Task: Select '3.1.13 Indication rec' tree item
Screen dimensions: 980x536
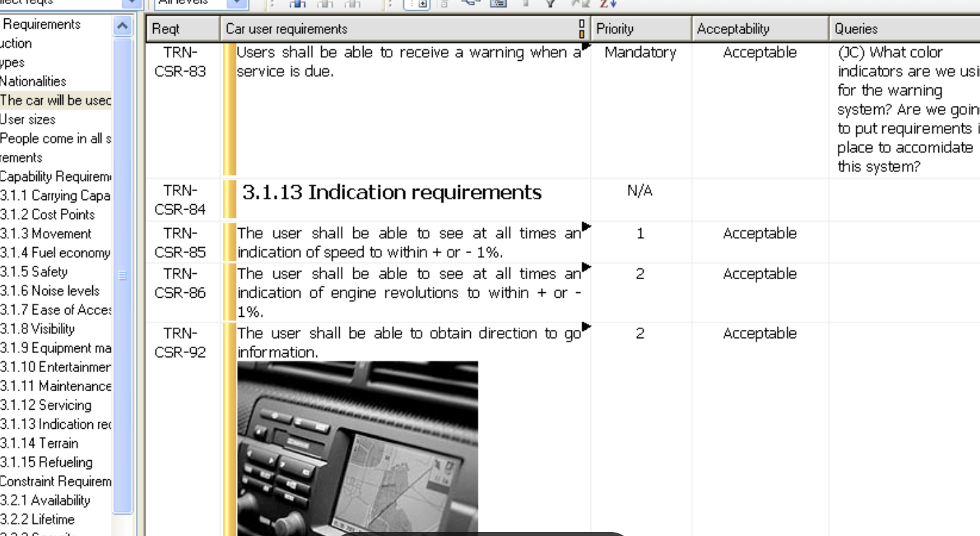Action: pyautogui.click(x=55, y=424)
